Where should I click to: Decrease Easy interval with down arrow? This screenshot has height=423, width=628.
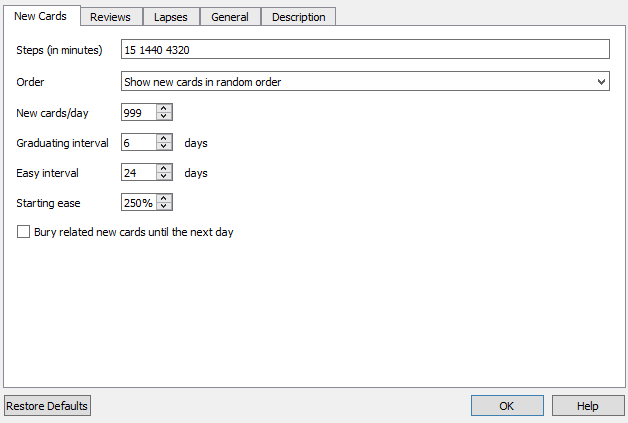pyautogui.click(x=164, y=178)
